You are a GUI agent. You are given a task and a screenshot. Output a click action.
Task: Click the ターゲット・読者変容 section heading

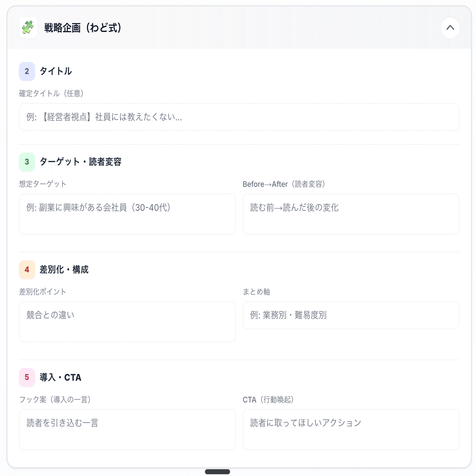[80, 162]
